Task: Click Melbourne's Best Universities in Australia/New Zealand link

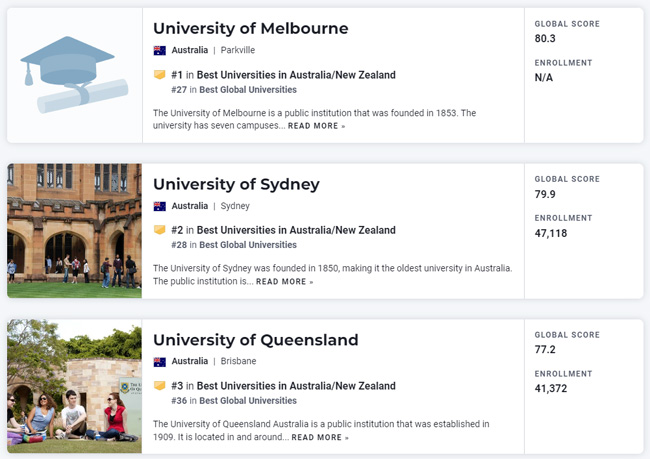Action: click(296, 75)
